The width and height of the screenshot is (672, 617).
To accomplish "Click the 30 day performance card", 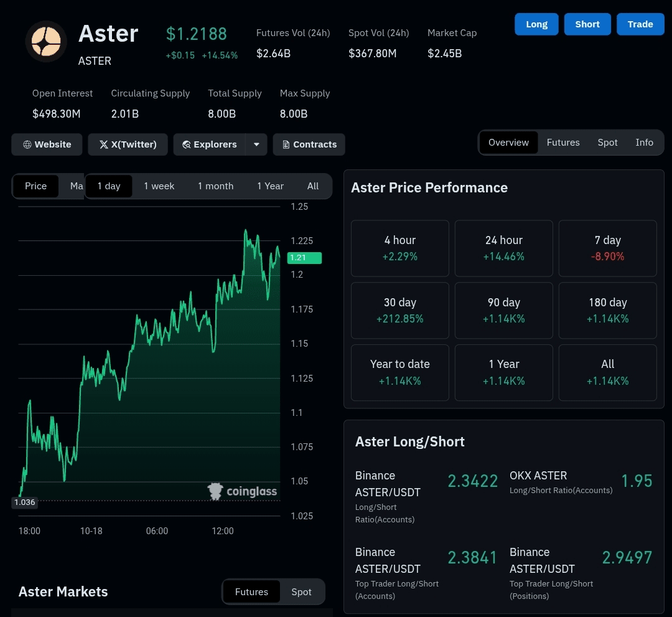I will click(x=400, y=311).
